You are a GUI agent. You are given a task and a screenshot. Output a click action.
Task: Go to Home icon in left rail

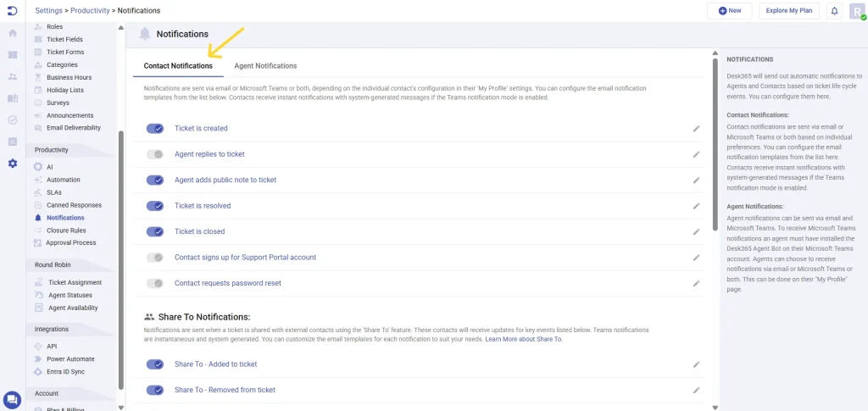point(12,33)
